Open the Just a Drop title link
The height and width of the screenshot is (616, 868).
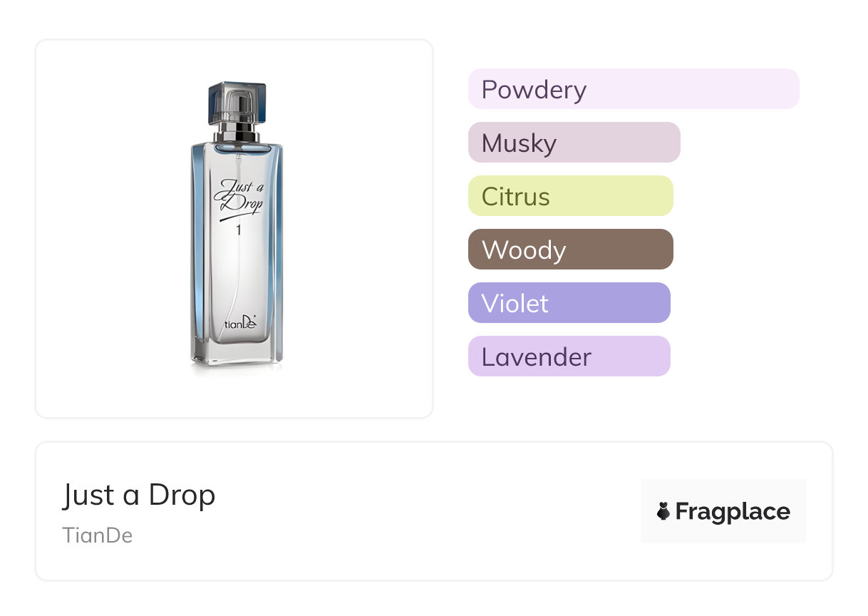coord(139,495)
